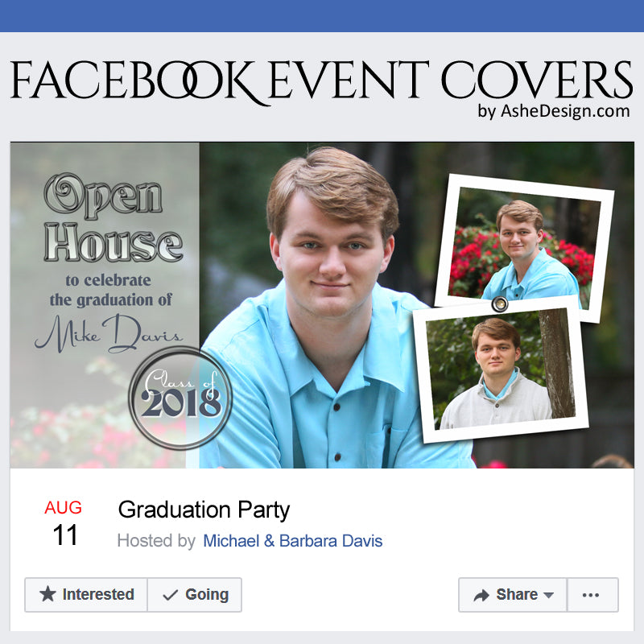The image size is (644, 644).
Task: Click the Mike Davis script name
Action: point(109,333)
